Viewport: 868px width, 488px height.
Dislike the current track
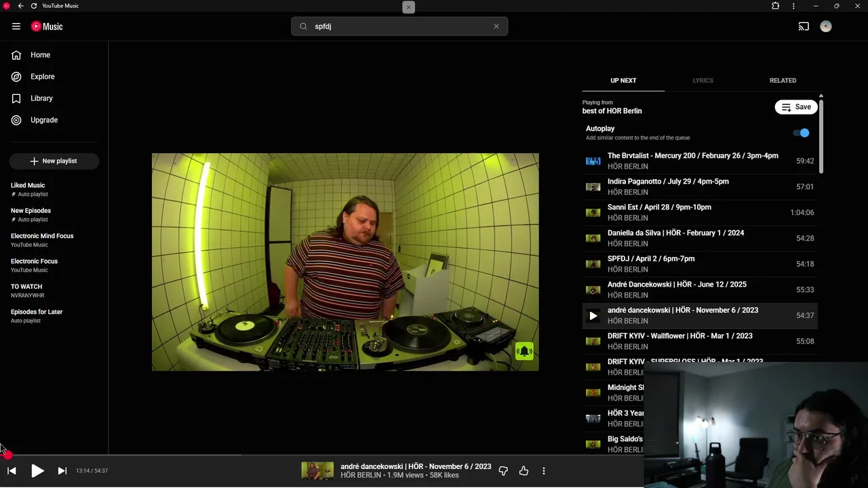pyautogui.click(x=503, y=470)
